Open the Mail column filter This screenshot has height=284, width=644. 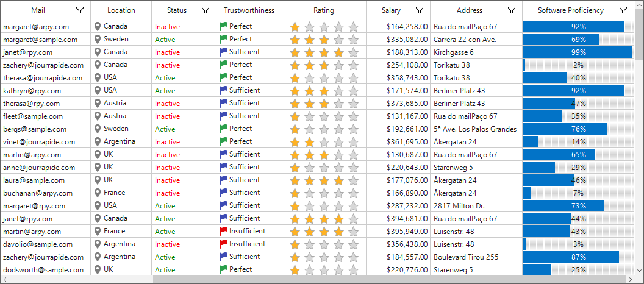(80, 10)
